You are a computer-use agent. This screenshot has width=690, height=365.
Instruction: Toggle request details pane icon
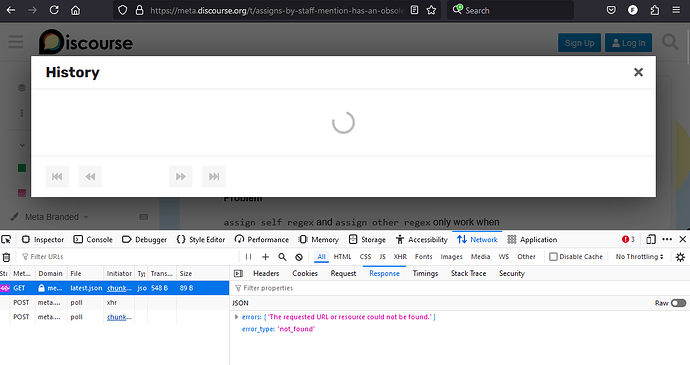[239, 273]
